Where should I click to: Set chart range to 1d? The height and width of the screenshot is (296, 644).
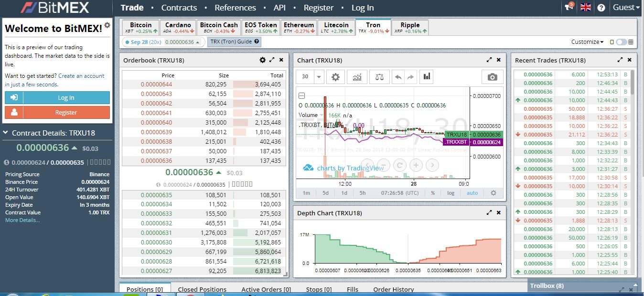pos(344,193)
